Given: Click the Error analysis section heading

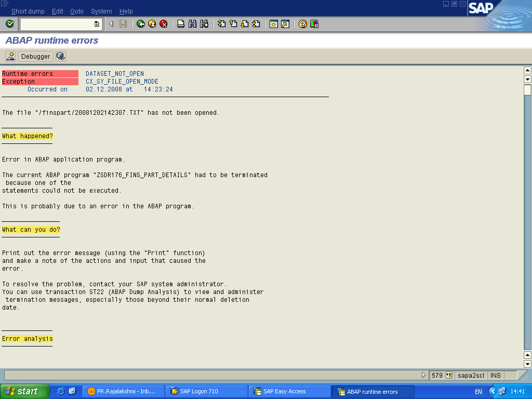Looking at the screenshot, I should (26, 338).
